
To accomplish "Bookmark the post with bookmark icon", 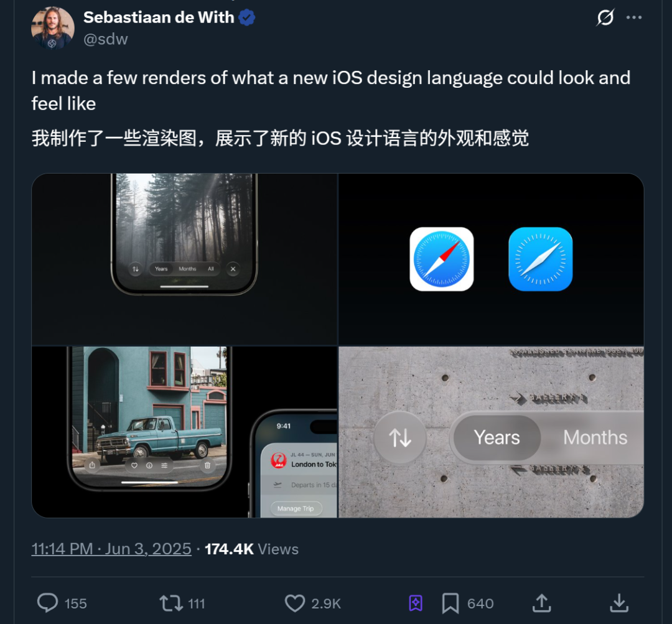I will 450,603.
